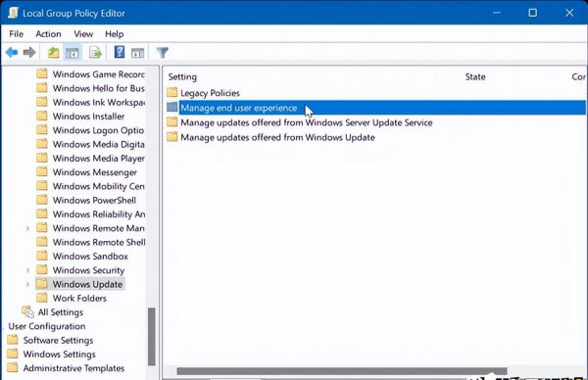The width and height of the screenshot is (588, 380).
Task: Click the Group Policy Editor title bar icon
Action: 13,13
